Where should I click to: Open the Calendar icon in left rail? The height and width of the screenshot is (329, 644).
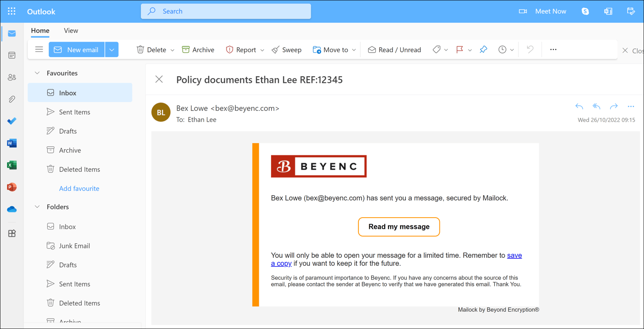[x=12, y=55]
